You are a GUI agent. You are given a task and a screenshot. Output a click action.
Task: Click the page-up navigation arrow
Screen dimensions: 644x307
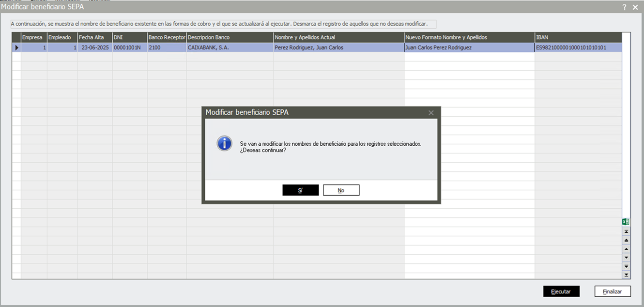click(x=626, y=240)
